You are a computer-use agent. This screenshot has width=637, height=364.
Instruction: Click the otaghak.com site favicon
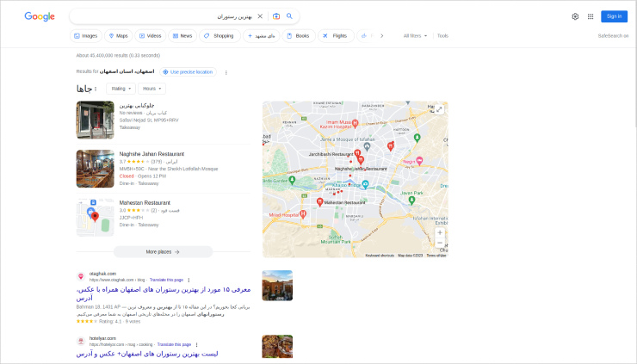tap(81, 276)
